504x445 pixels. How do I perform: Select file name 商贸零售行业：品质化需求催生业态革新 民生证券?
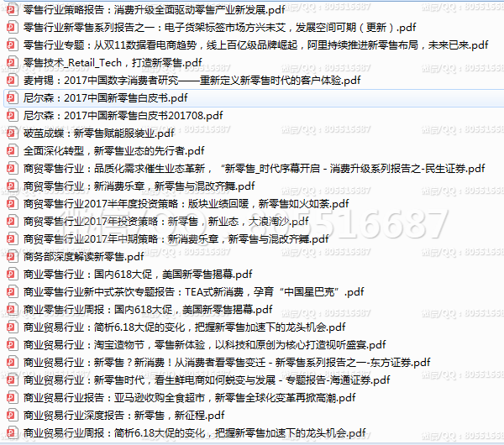pyautogui.click(x=254, y=169)
